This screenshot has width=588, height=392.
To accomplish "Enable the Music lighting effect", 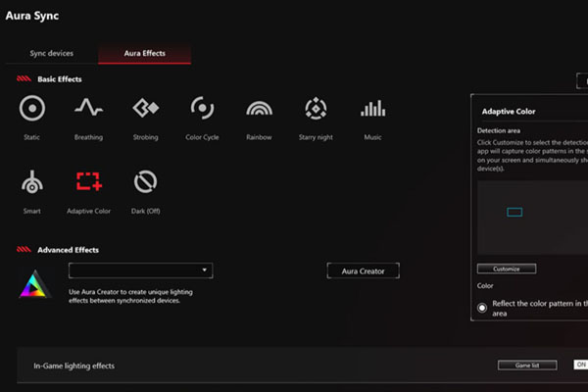I will pos(372,109).
